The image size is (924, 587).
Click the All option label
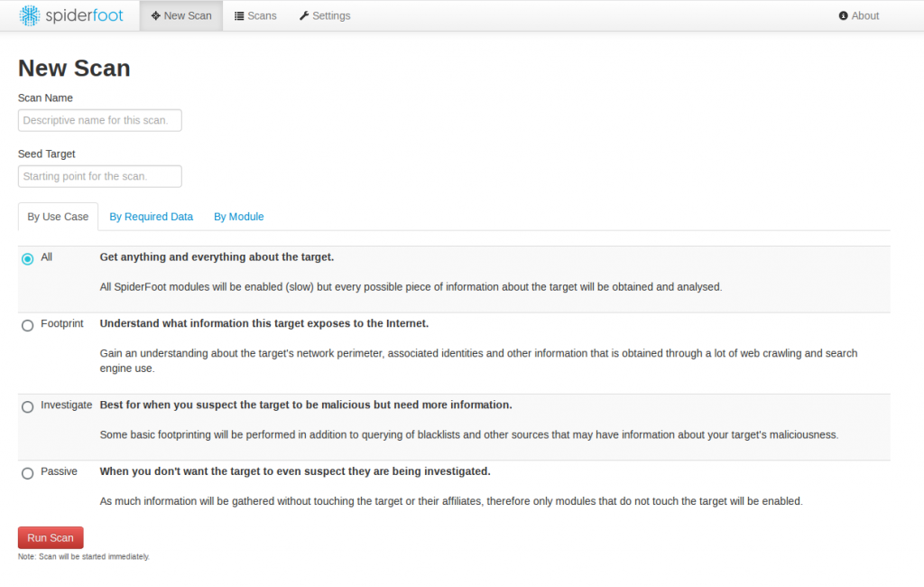tap(47, 257)
